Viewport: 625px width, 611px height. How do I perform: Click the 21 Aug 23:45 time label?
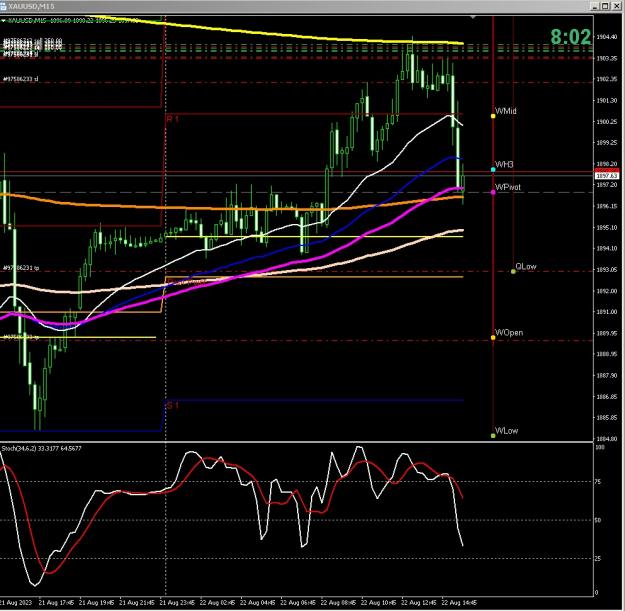coord(177,603)
